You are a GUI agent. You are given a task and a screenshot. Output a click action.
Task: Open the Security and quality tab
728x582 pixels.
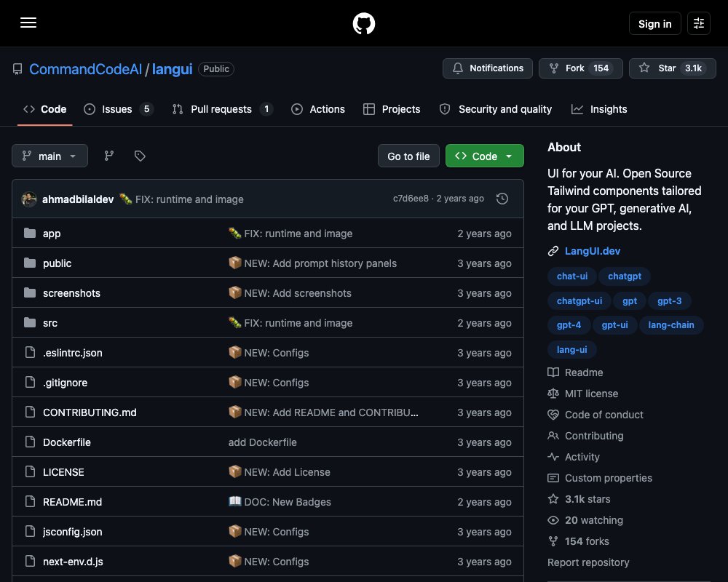coord(495,109)
